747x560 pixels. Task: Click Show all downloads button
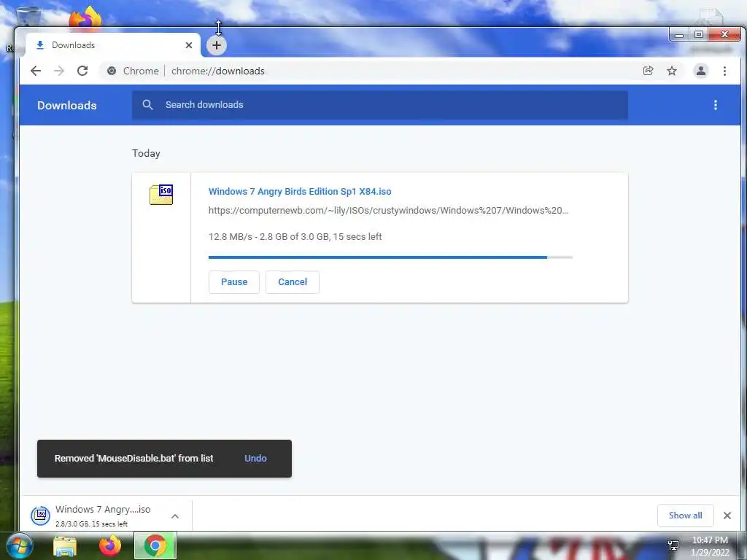[685, 516]
